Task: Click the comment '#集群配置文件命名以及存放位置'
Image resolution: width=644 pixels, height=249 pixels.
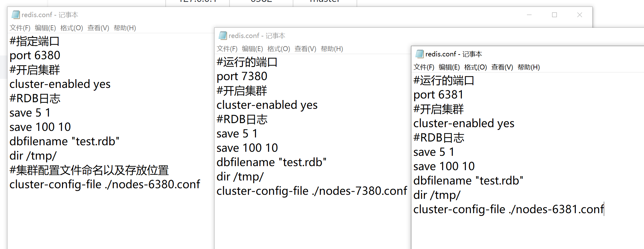Action: (x=89, y=170)
